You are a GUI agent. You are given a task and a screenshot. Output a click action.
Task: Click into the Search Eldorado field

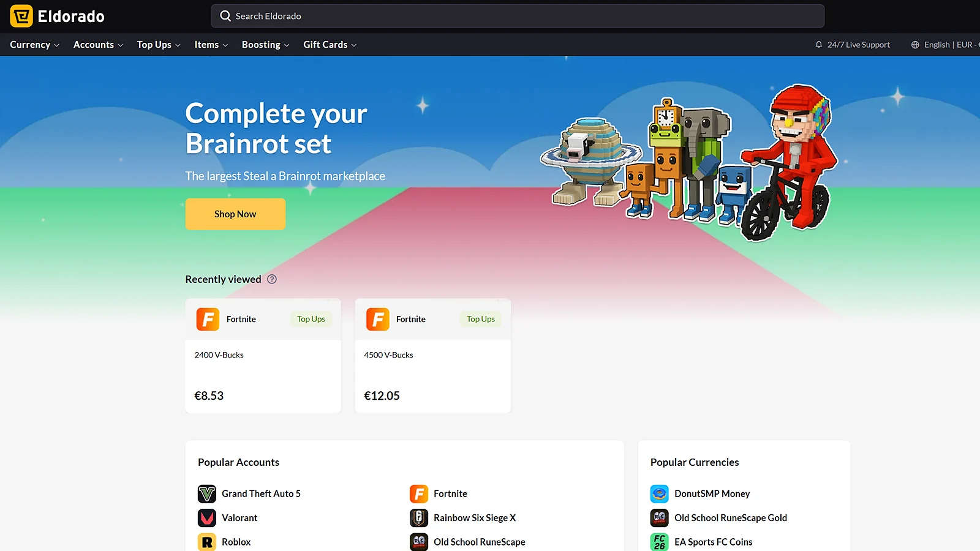click(x=518, y=17)
